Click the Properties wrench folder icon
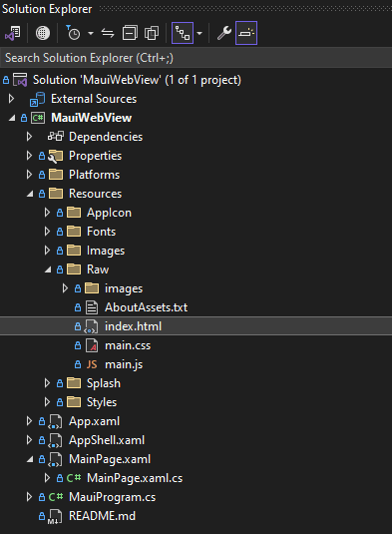This screenshot has height=534, width=392. pos(56,156)
